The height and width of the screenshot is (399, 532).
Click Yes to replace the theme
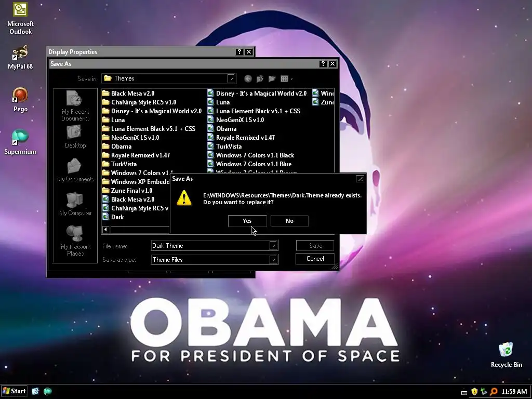click(x=247, y=221)
